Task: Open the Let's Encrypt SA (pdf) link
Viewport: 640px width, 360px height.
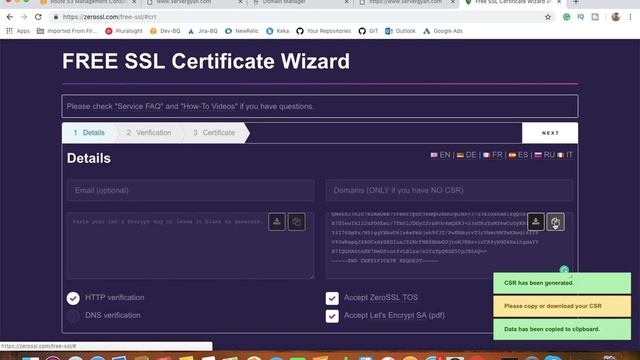Action: coord(407,316)
